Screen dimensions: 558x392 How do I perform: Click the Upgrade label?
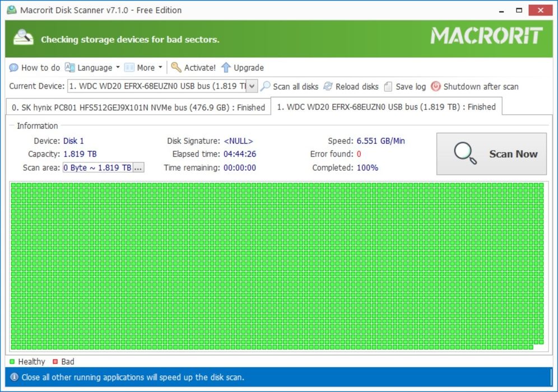point(248,68)
